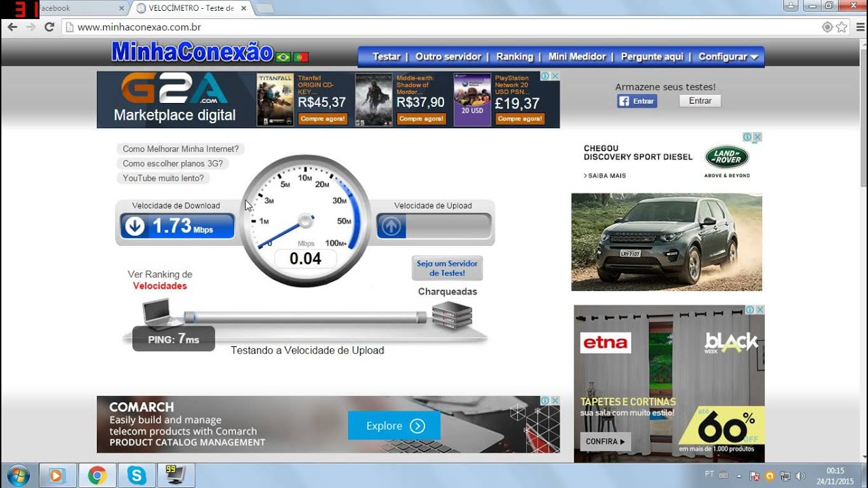Image resolution: width=868 pixels, height=488 pixels.
Task: Open the Pergunte aqui menu item
Action: 652,57
